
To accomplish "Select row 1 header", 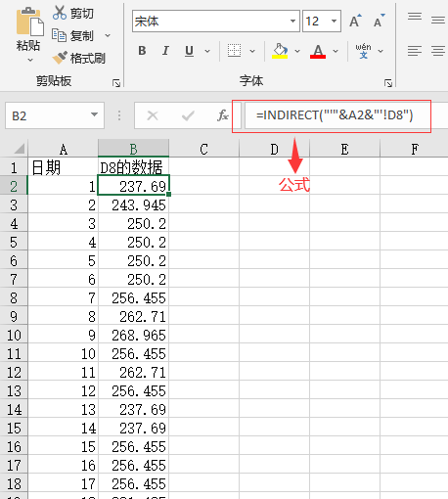I will click(14, 167).
